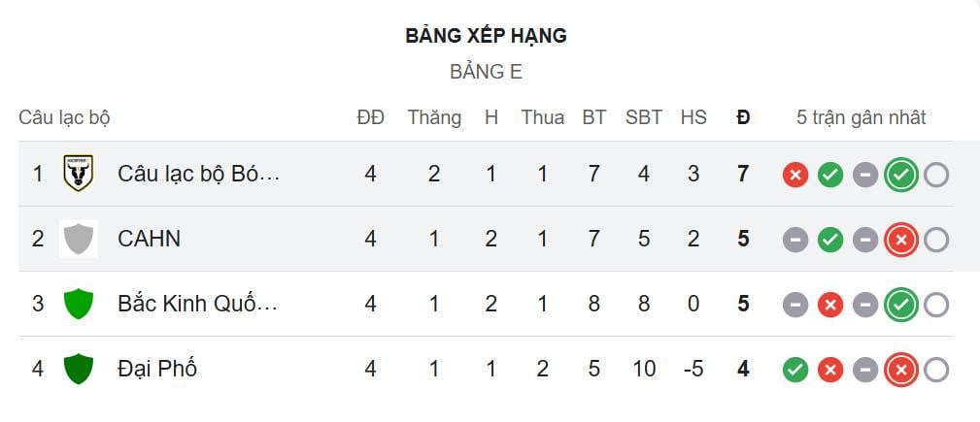Select the Bắc Kinh Quố… team name
Screen dimensions: 980x422
click(x=197, y=304)
